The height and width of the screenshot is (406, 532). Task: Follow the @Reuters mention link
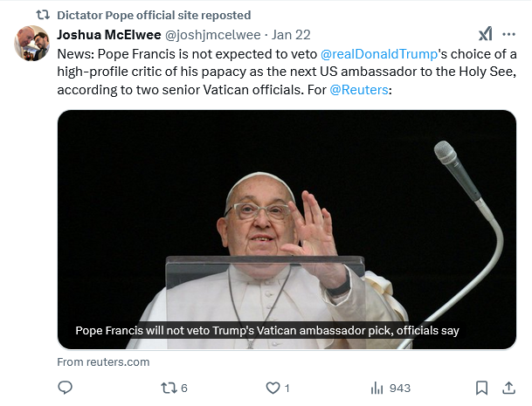coord(358,91)
